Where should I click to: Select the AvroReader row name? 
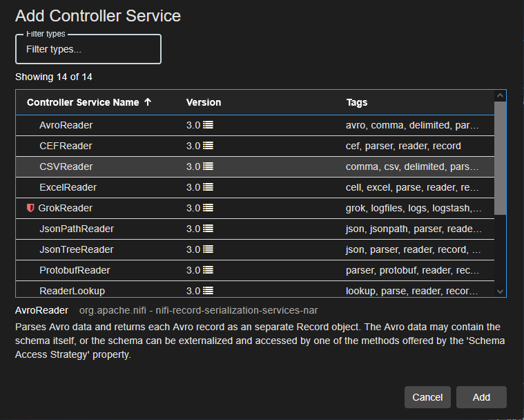(x=66, y=125)
